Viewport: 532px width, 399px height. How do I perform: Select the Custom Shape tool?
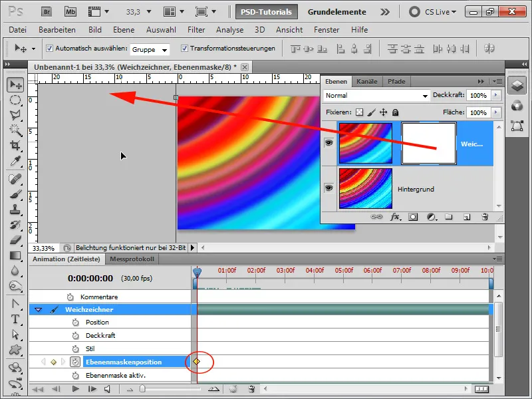[15, 350]
